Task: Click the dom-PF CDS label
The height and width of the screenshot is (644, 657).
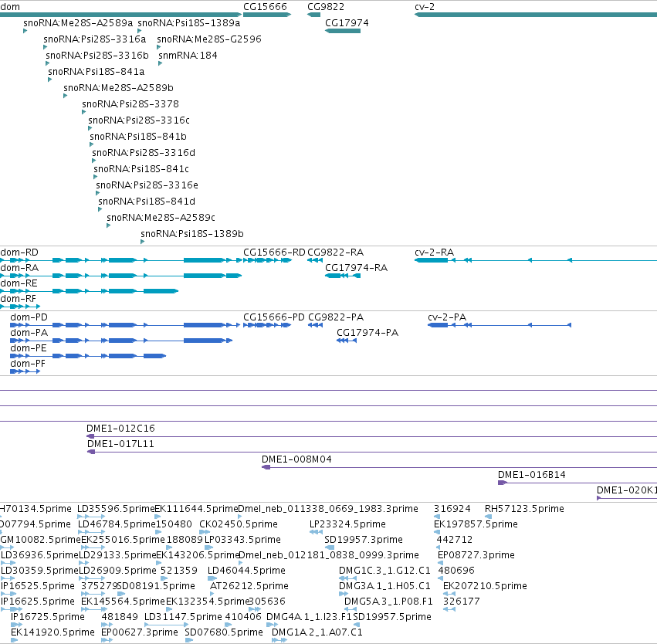Action: [27, 364]
